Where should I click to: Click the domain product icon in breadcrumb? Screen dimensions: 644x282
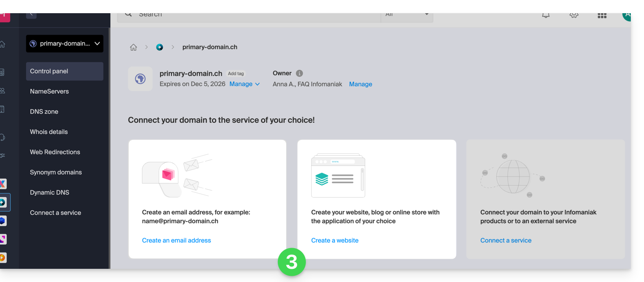160,48
